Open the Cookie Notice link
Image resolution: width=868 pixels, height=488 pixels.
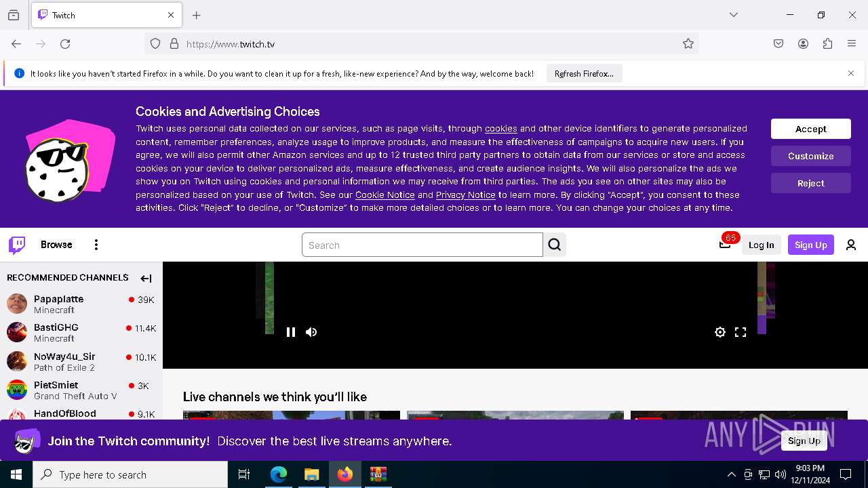[385, 195]
